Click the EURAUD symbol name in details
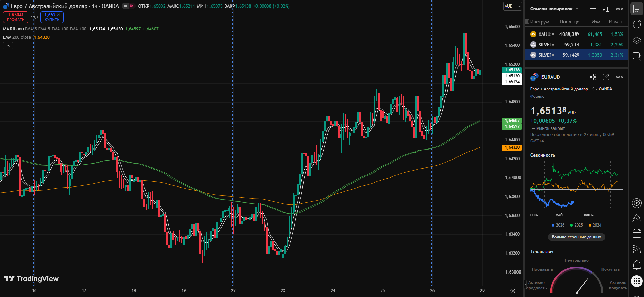This screenshot has width=644, height=297. pyautogui.click(x=550, y=77)
